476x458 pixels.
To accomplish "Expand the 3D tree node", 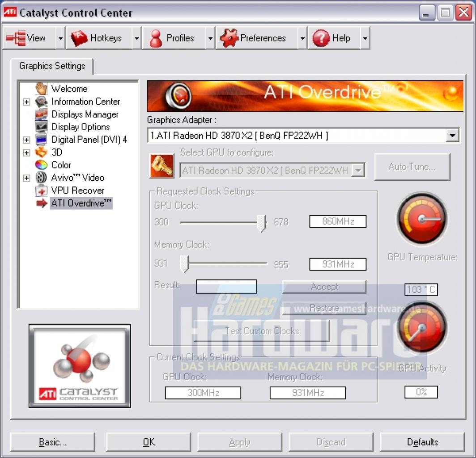I will 26,153.
